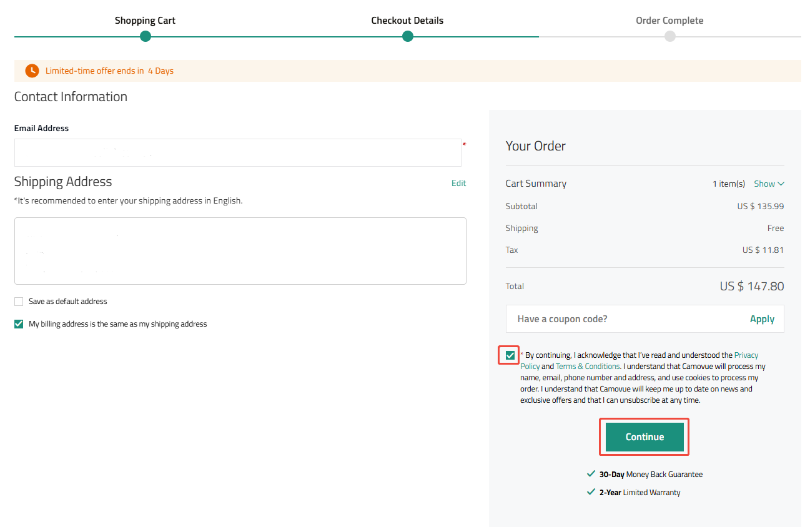
Task: Click the recommendation note about English address
Action: coord(128,201)
